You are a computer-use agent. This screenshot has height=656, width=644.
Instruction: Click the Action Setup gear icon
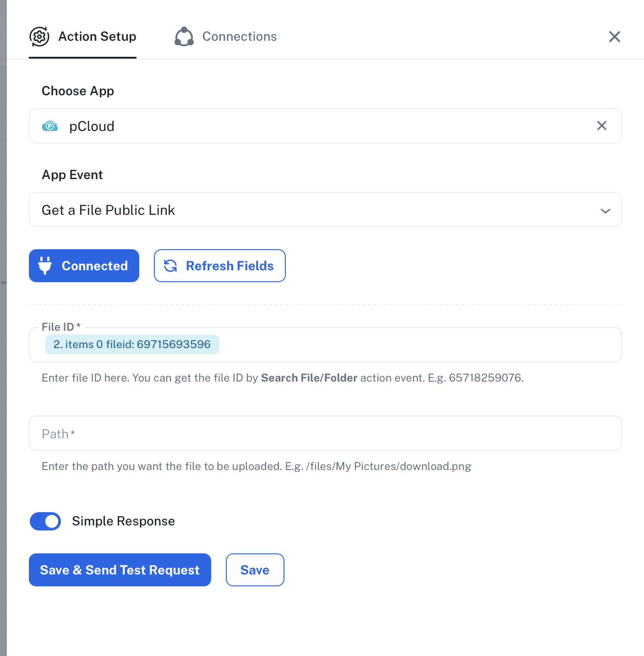click(39, 37)
